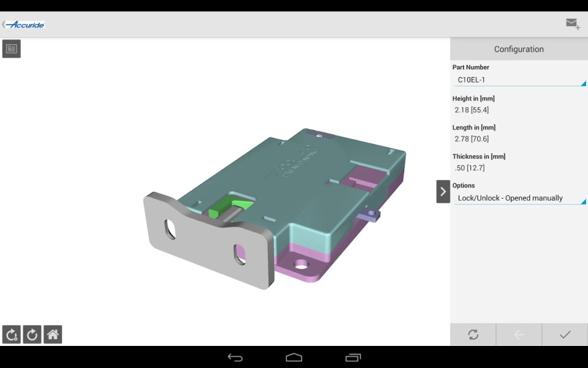This screenshot has height=368, width=588.
Task: Open the add-to-email envelope icon
Action: coord(572,24)
